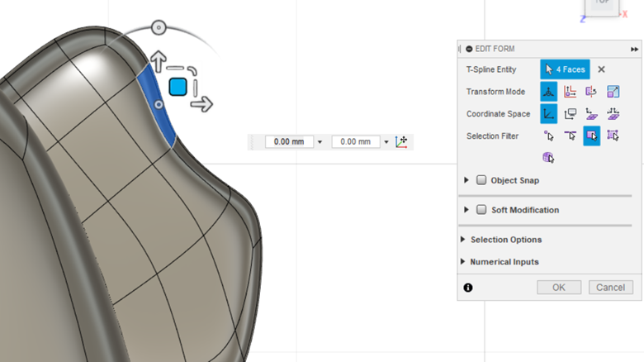Set selection filter to All
Image resolution: width=644 pixels, height=362 pixels.
tap(613, 136)
